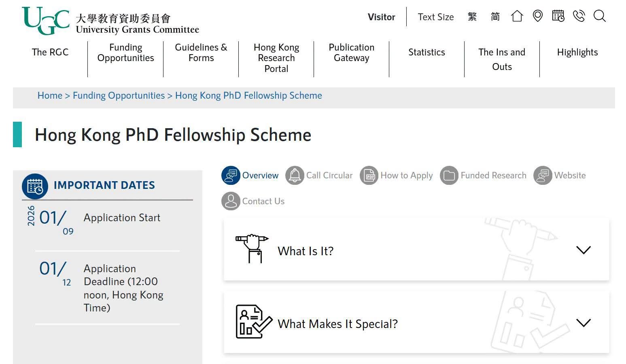The width and height of the screenshot is (626, 364).
Task: Open the search magnifier icon
Action: [599, 16]
